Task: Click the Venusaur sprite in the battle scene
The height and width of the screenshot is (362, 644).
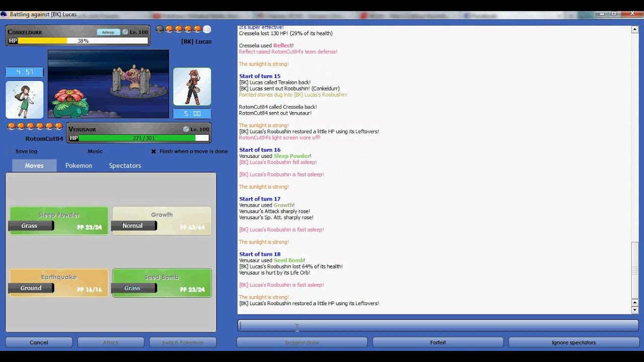Action: point(71,103)
